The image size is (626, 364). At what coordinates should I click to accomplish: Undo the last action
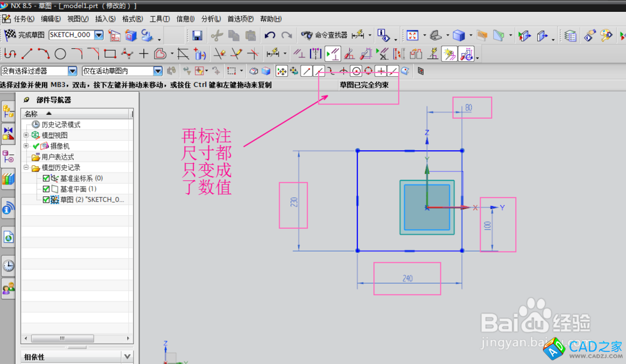pos(270,36)
